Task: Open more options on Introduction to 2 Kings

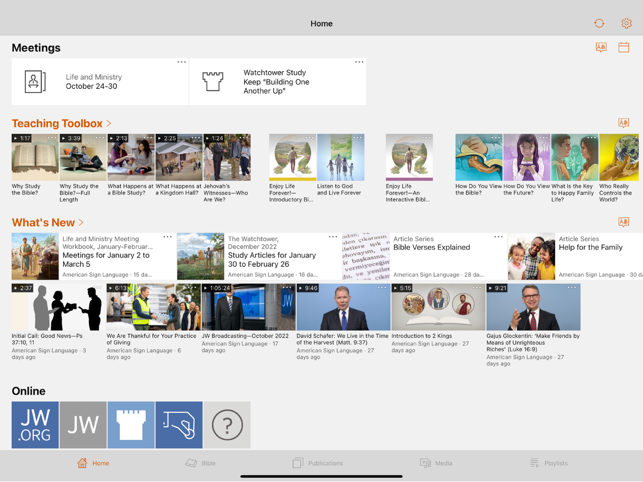Action: (477, 288)
